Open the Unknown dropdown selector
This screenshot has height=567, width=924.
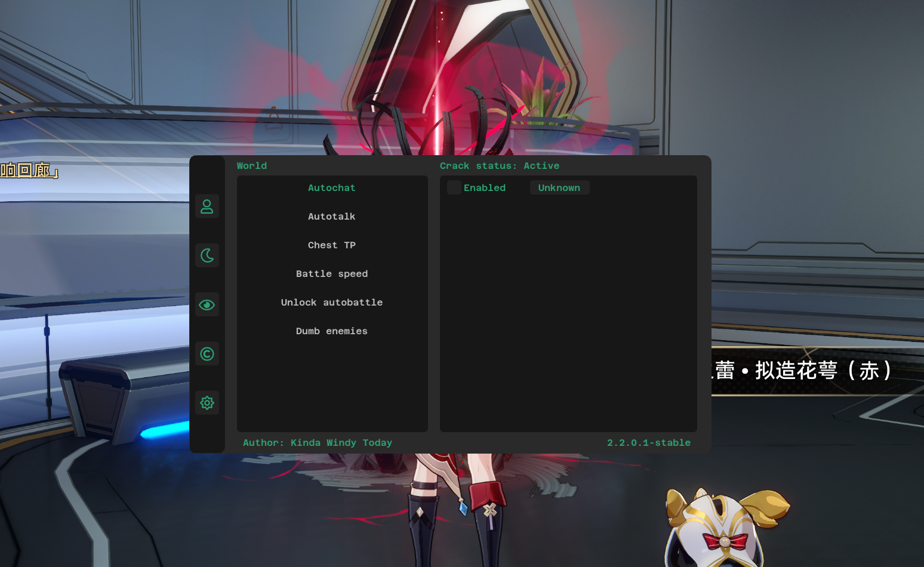pos(559,187)
